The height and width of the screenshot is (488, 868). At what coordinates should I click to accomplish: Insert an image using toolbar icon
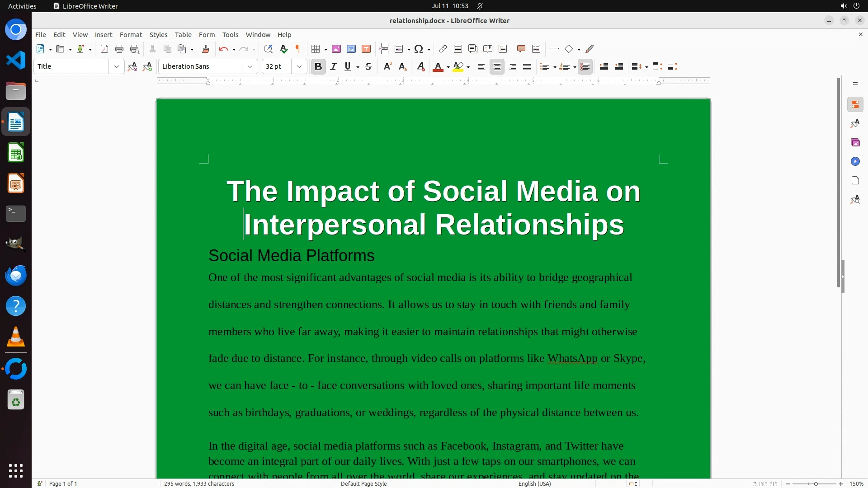(336, 49)
